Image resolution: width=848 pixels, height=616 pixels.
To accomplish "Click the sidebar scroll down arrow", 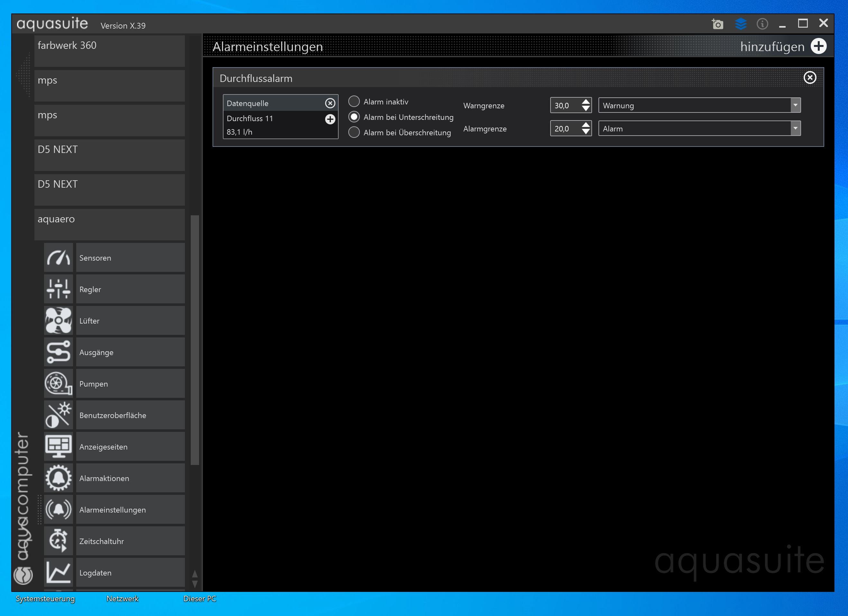I will [195, 584].
